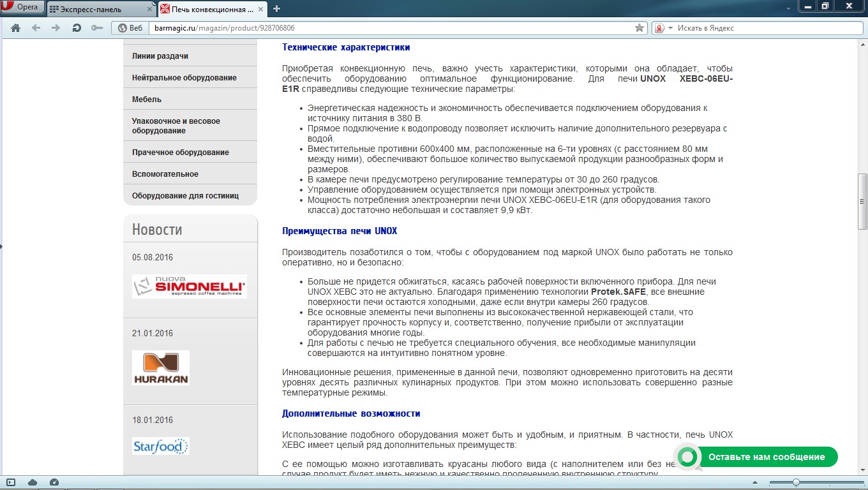Viewport: 868px width, 490px height.
Task: Click the scrollbar up arrow
Action: point(862,45)
